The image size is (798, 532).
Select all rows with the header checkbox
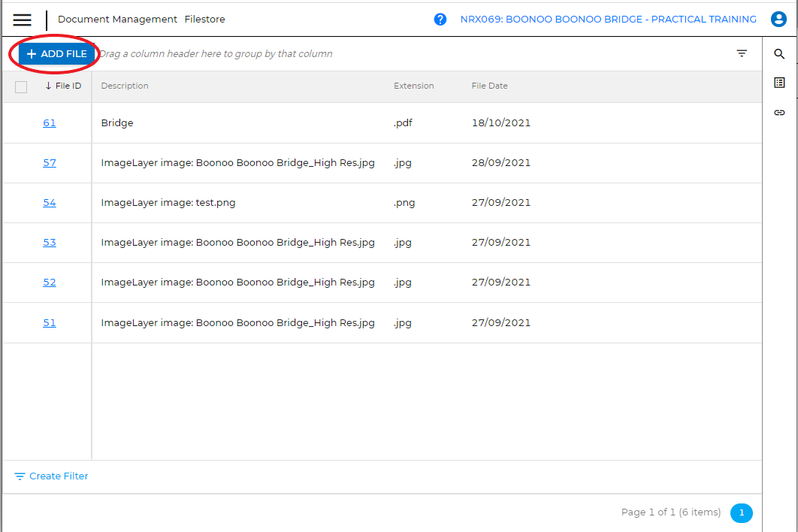[21, 86]
